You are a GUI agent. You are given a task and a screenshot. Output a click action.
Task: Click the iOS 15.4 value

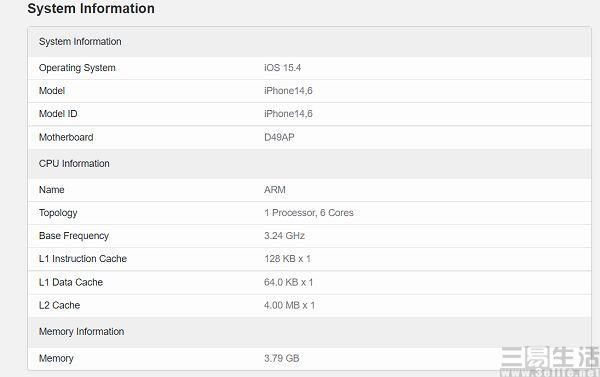282,68
